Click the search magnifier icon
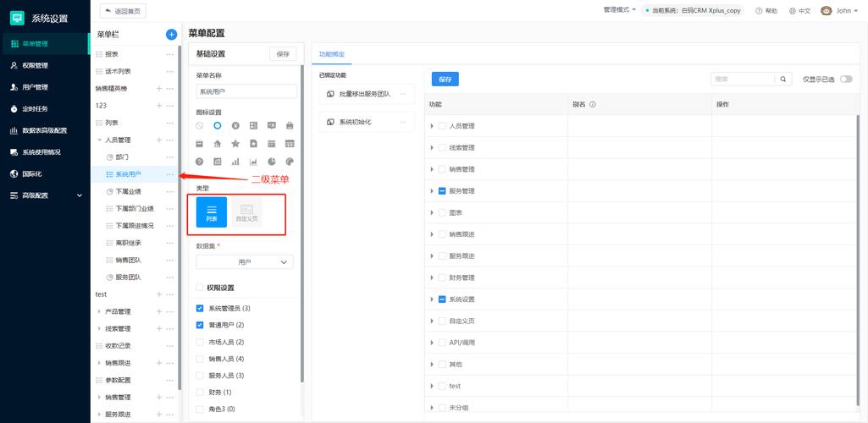Screen dimensions: 868x423 (783, 79)
